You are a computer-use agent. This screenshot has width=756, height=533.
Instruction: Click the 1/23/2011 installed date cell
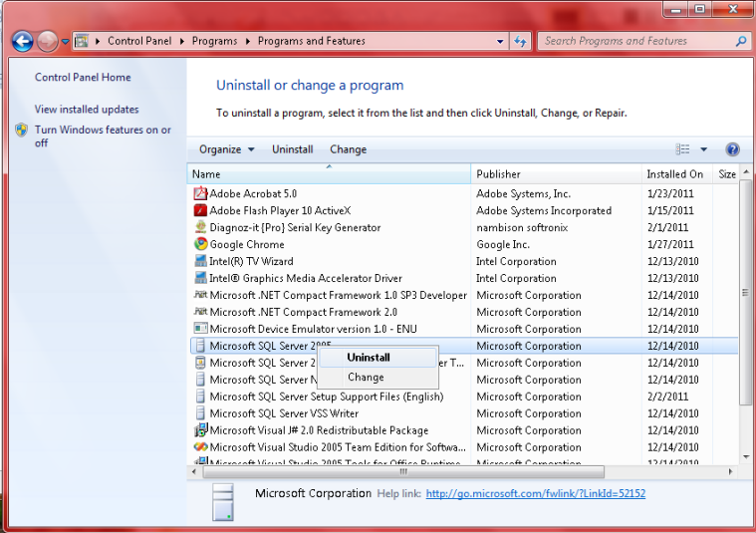pyautogui.click(x=670, y=193)
